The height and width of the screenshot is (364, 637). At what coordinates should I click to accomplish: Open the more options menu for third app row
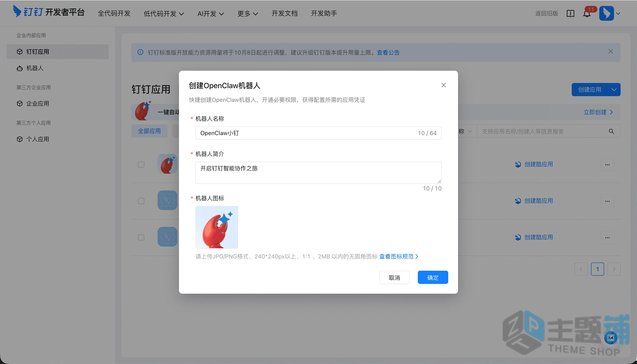click(x=607, y=238)
